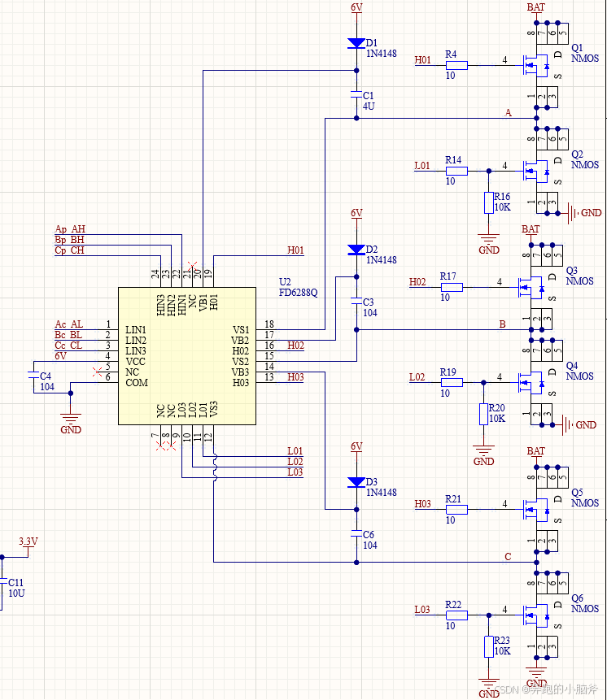Click diode D2 symbol
Viewport: 607px width, 700px height.
356,250
